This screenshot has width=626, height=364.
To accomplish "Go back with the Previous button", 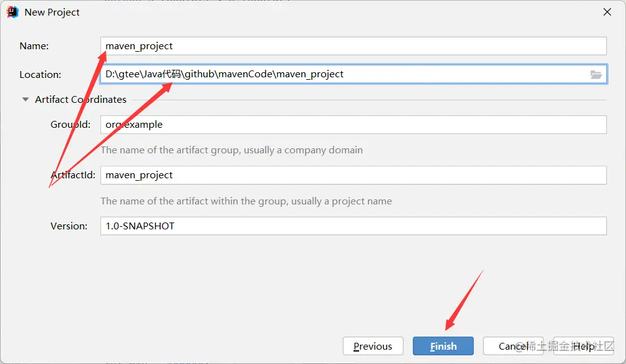I will pos(373,346).
